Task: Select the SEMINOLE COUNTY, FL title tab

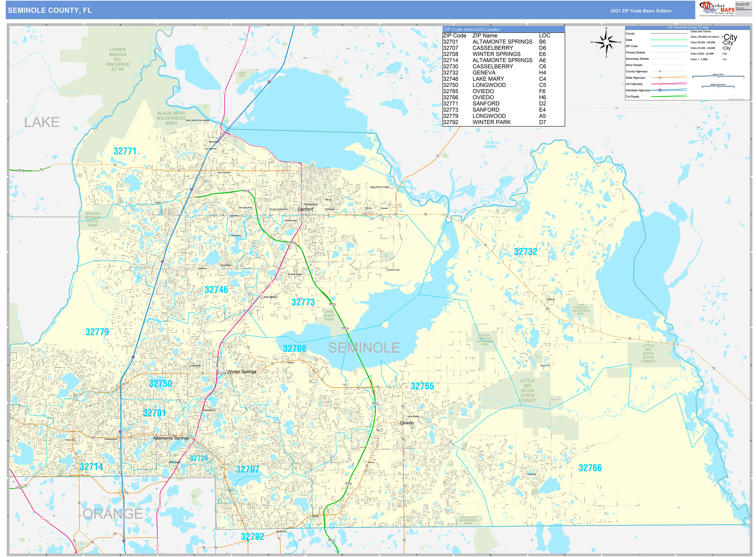Action: pos(50,10)
